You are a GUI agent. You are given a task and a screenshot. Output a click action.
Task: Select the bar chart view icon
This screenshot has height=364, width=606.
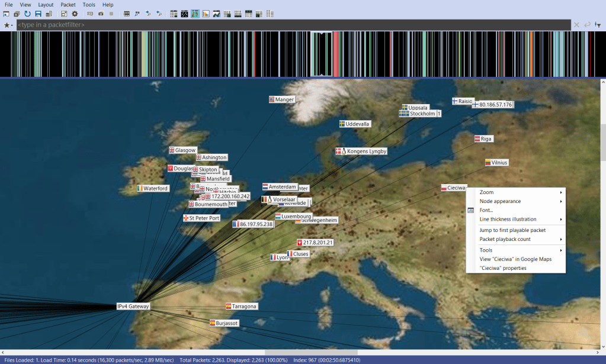[x=205, y=14]
